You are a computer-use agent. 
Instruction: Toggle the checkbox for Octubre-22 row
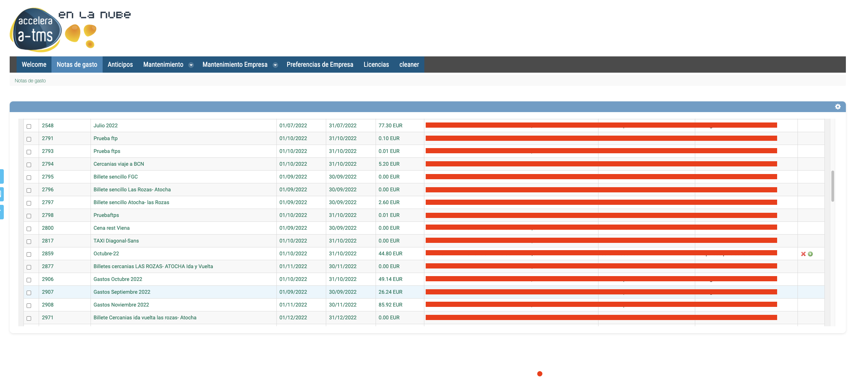point(29,254)
